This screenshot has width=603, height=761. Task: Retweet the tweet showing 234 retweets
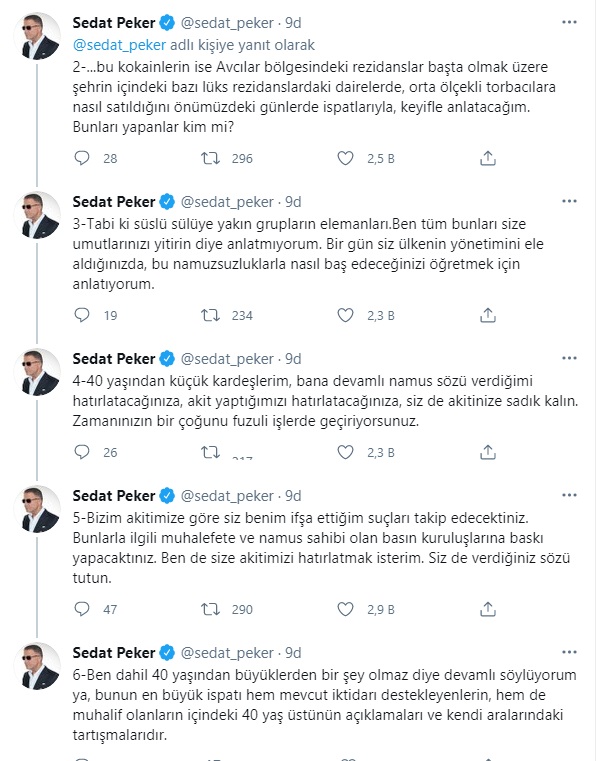tap(211, 315)
